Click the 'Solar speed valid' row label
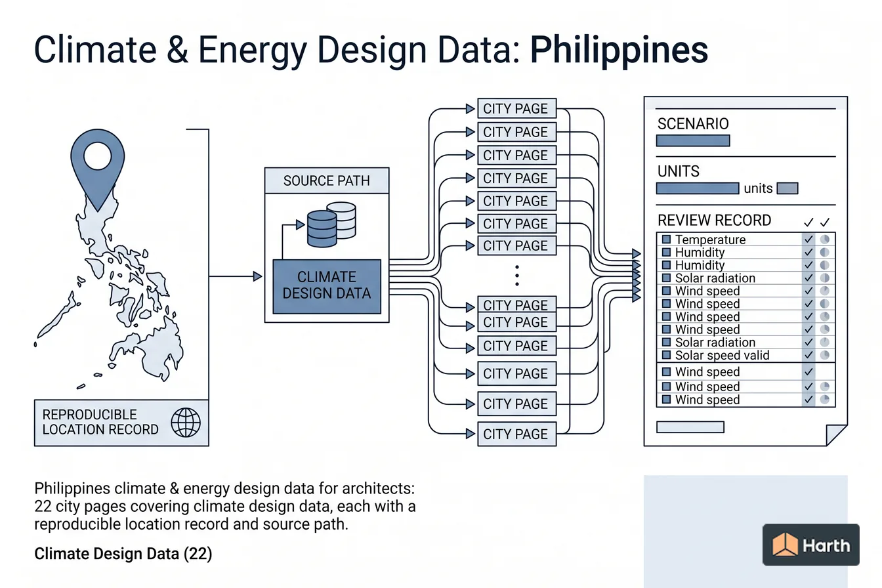This screenshot has width=882, height=588. 723,355
